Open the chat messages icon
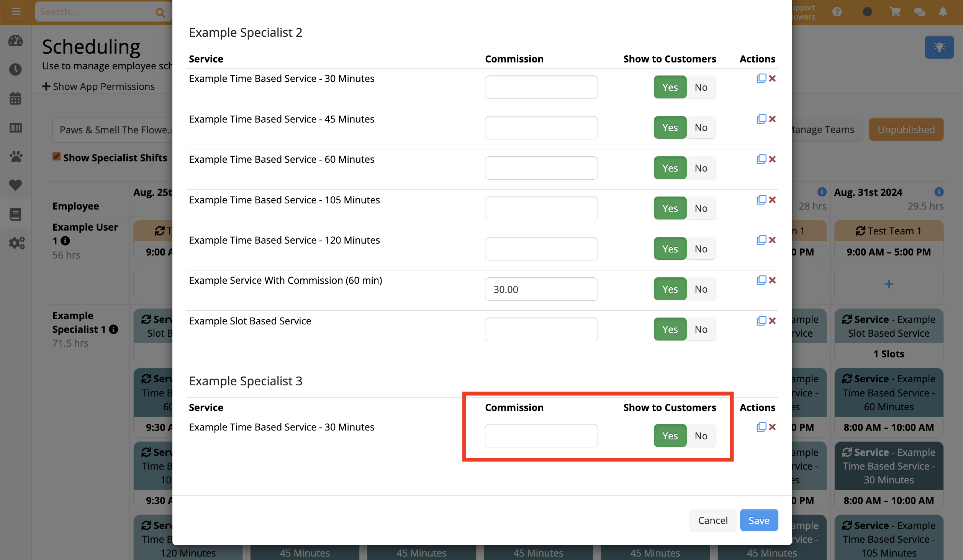This screenshot has width=963, height=560. pos(919,12)
